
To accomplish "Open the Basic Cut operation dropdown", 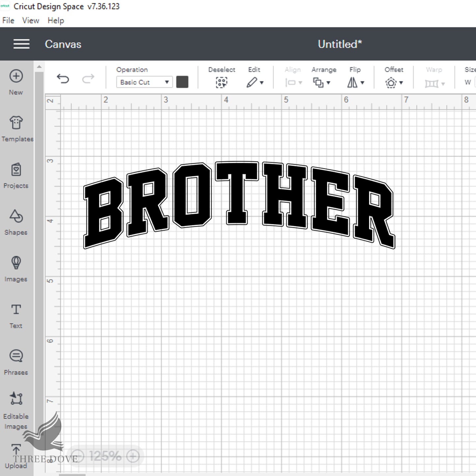I will coord(144,82).
